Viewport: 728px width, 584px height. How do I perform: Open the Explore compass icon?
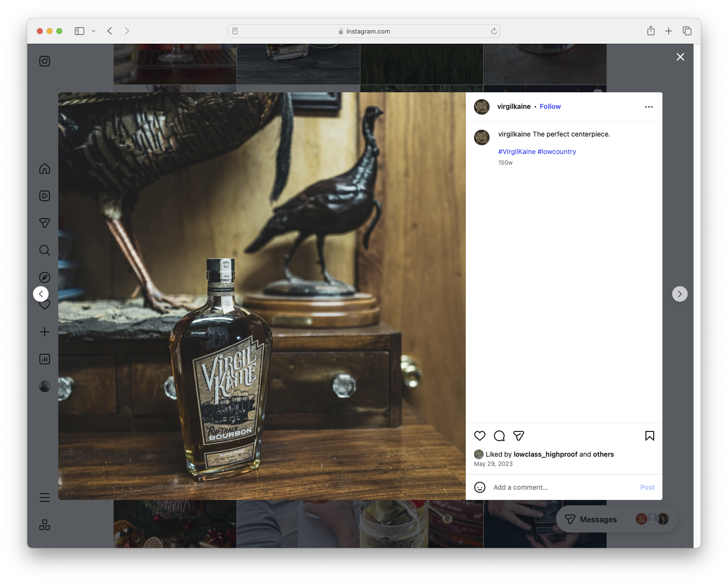(x=44, y=277)
